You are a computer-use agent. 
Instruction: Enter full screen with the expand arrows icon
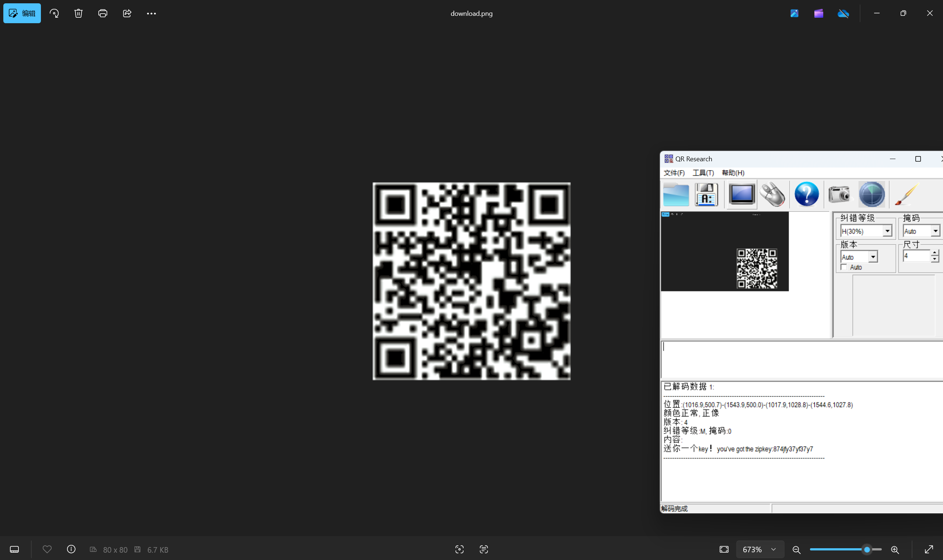click(x=928, y=549)
